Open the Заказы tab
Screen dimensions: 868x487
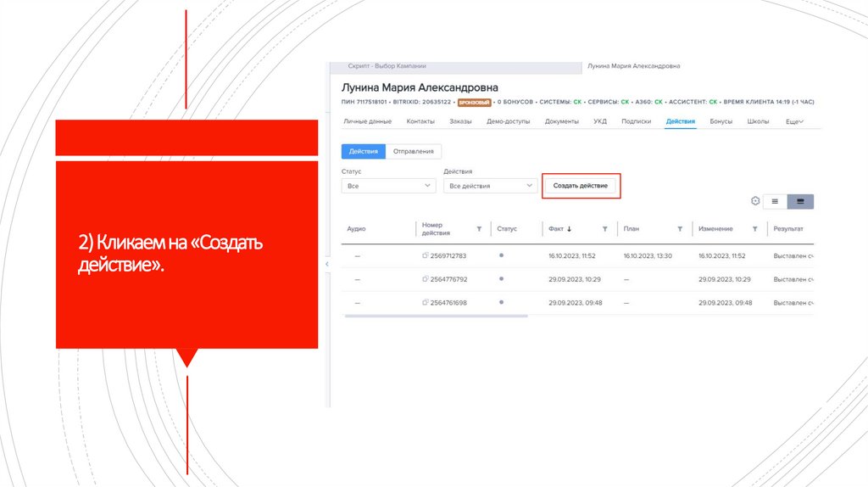[460, 121]
